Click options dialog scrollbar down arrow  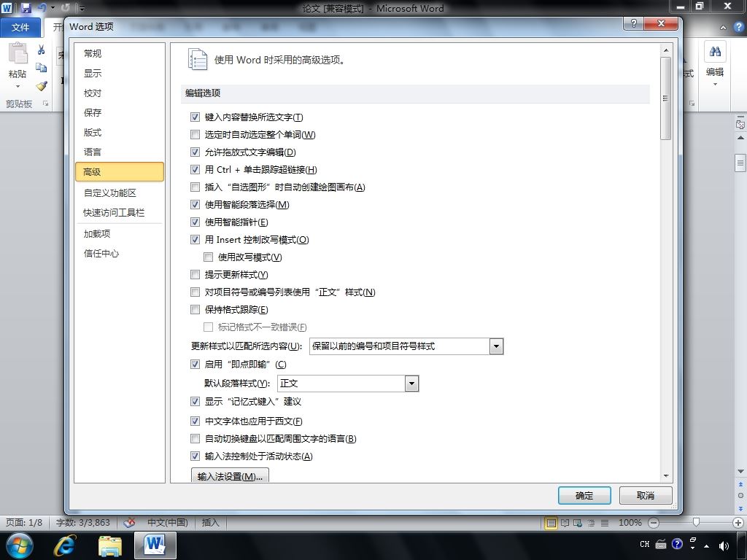point(665,475)
